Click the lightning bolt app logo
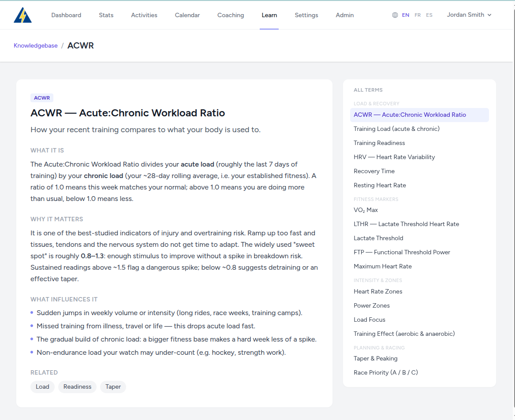 tap(22, 15)
